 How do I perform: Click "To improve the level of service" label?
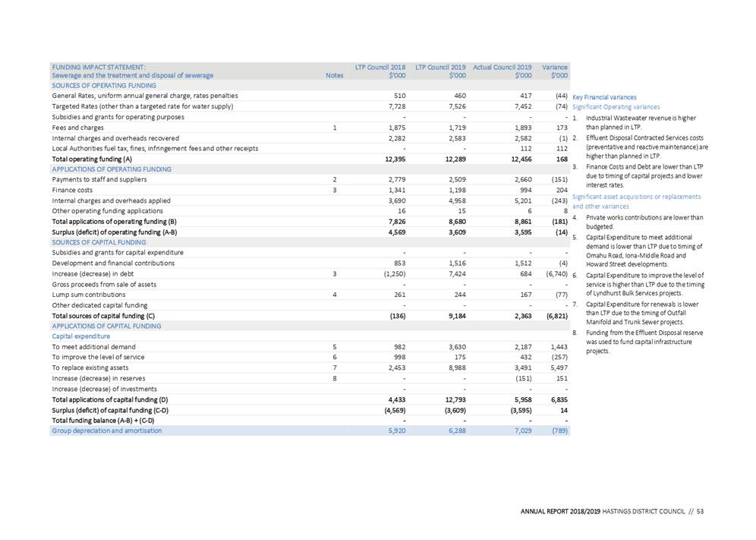99,357
